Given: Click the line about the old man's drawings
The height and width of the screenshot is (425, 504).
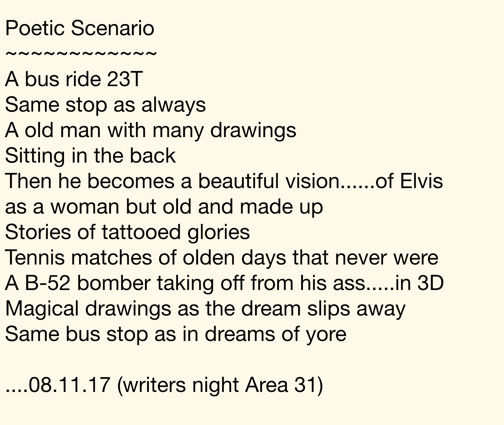Looking at the screenshot, I should (150, 130).
